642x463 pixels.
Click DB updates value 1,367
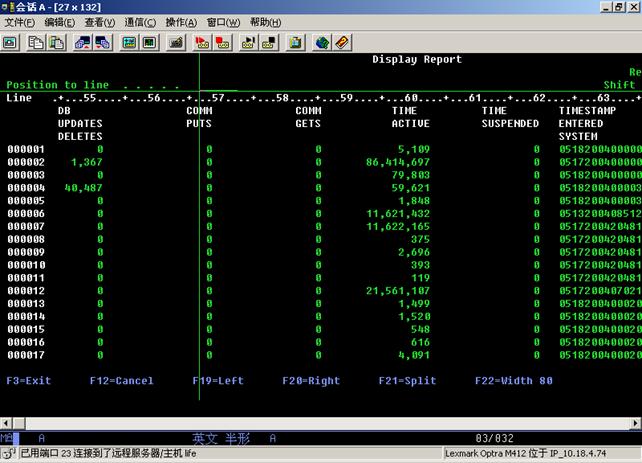87,162
